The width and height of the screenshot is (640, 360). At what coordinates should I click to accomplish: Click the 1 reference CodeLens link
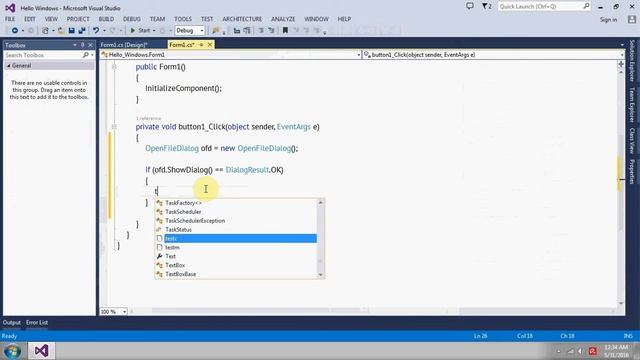(x=148, y=118)
